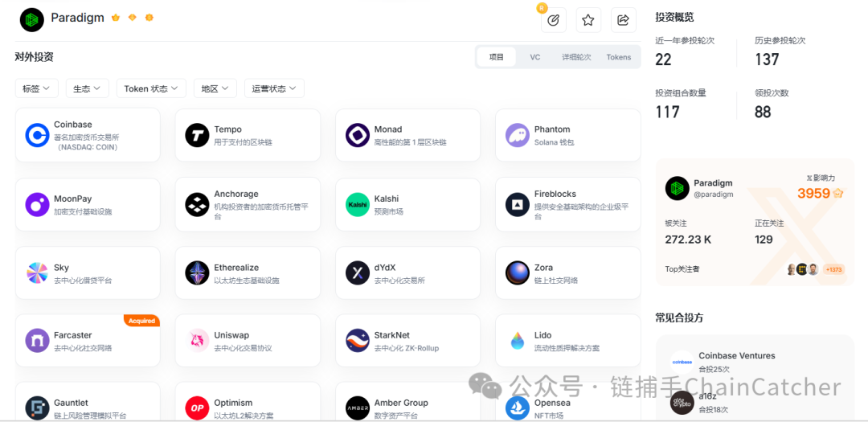
Task: Click the dYdX logo icon
Action: coord(358,273)
